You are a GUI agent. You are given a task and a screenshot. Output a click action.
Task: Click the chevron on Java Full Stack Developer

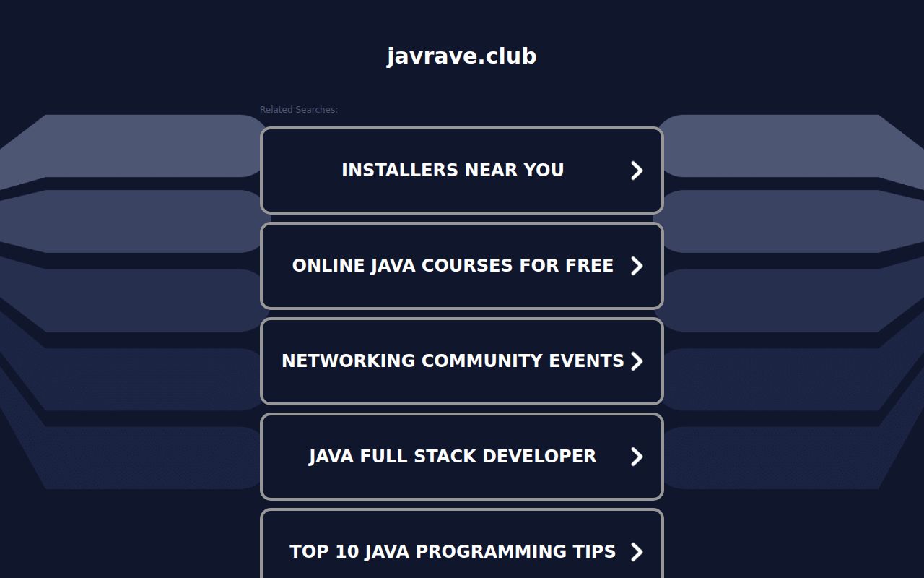636,457
